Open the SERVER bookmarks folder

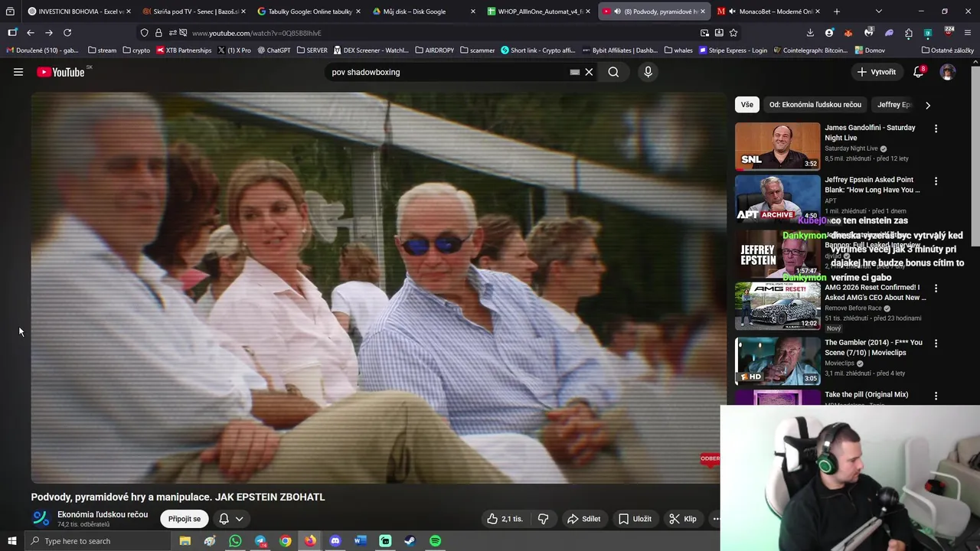[x=312, y=50]
